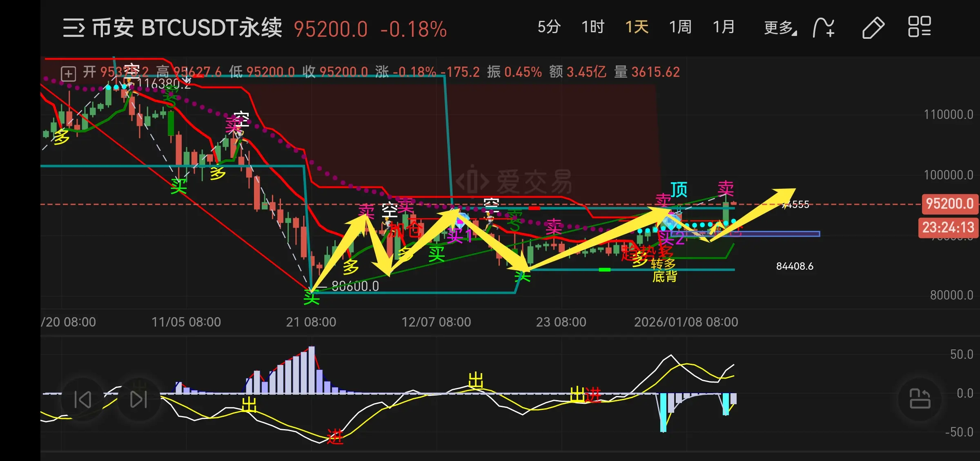Viewport: 980px width, 461px height.
Task: Open the symbol list menu icon
Action: [x=73, y=28]
